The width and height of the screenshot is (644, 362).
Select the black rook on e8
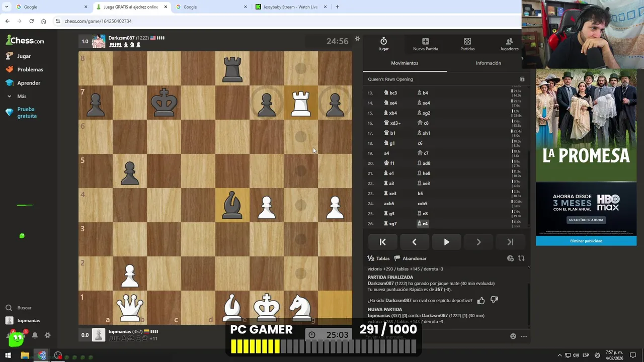[x=232, y=68]
